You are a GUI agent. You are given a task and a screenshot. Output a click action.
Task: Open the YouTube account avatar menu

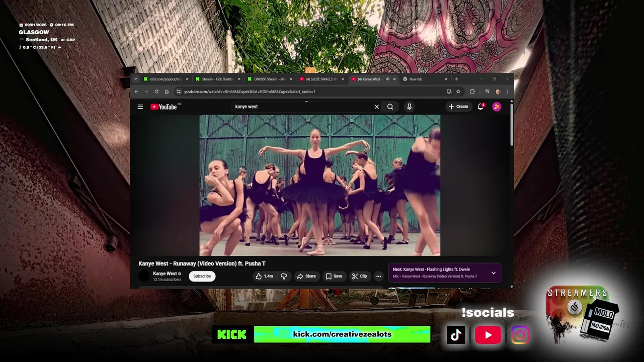click(497, 107)
